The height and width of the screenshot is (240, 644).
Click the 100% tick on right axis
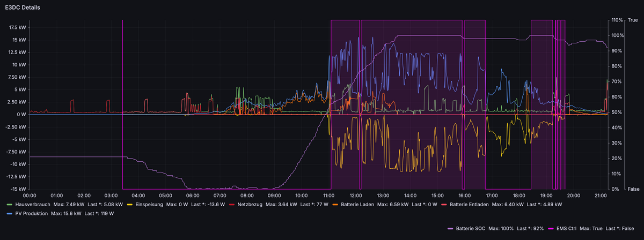tap(618, 35)
